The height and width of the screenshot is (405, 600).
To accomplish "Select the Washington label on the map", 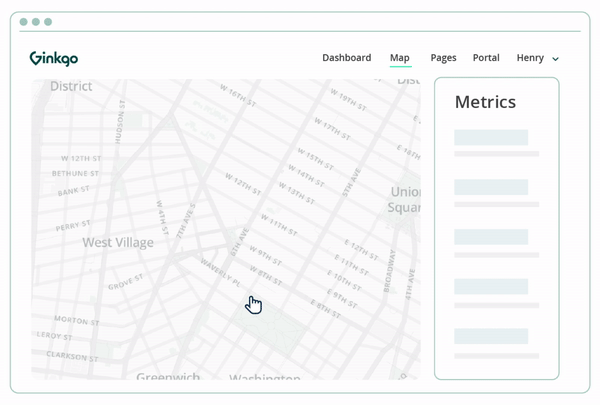I will click(265, 378).
